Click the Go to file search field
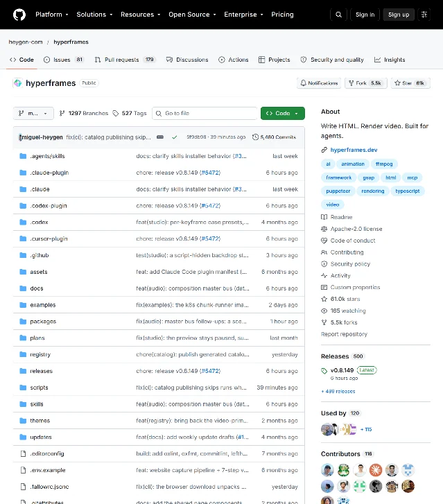 (x=205, y=114)
